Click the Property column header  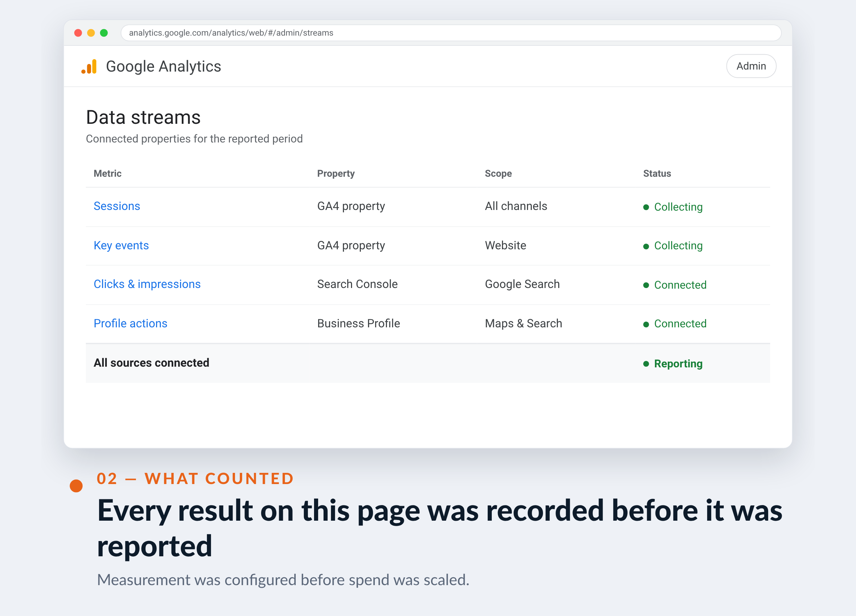[x=336, y=174]
